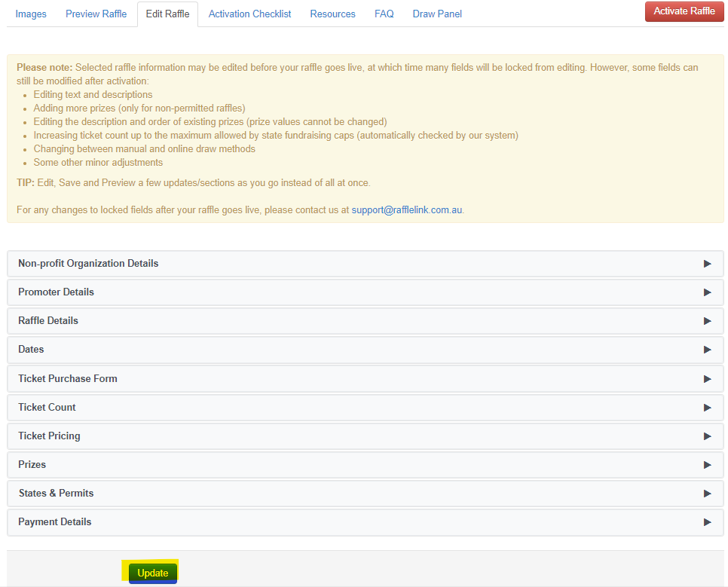Switch to the Images tab

[x=31, y=14]
